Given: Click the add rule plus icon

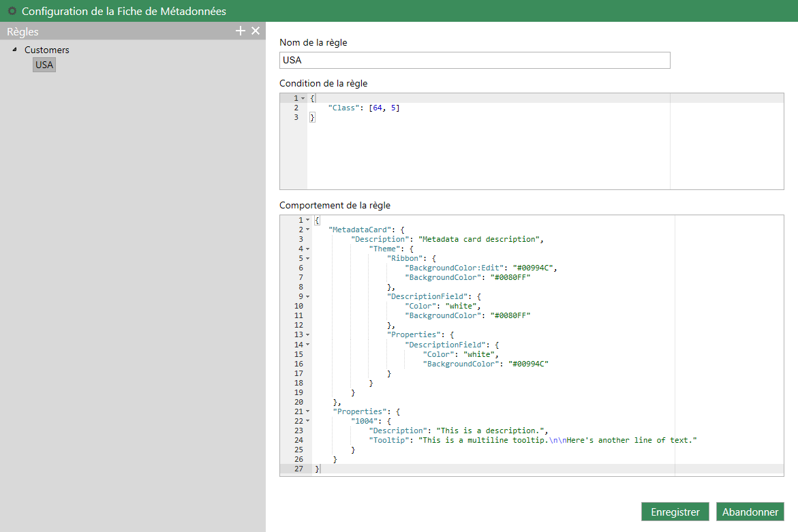Looking at the screenshot, I should 240,31.
